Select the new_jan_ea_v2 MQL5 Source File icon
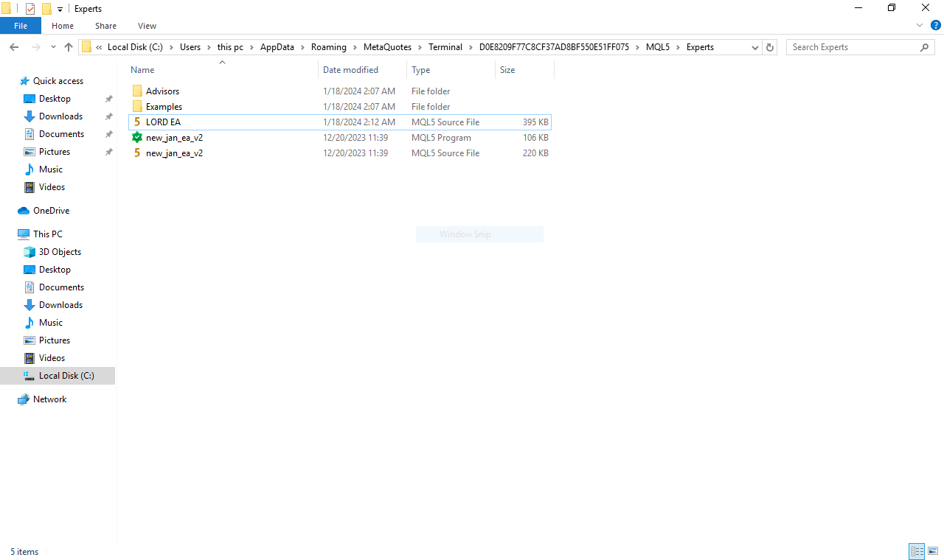944x560 pixels. (137, 153)
